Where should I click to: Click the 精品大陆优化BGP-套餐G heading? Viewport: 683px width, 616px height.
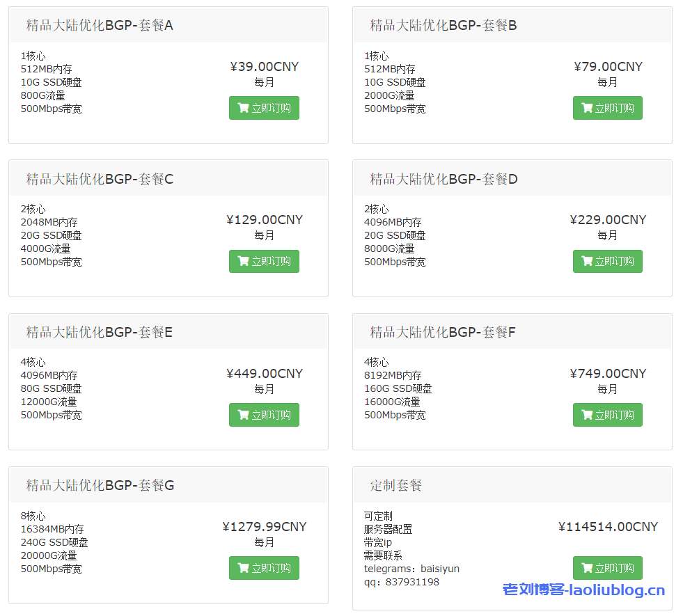(100, 485)
